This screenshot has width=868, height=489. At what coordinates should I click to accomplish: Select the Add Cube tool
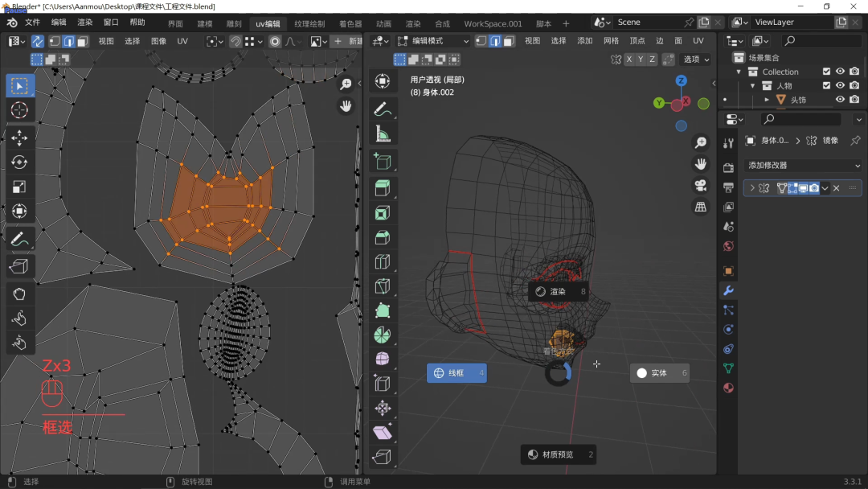[383, 161]
